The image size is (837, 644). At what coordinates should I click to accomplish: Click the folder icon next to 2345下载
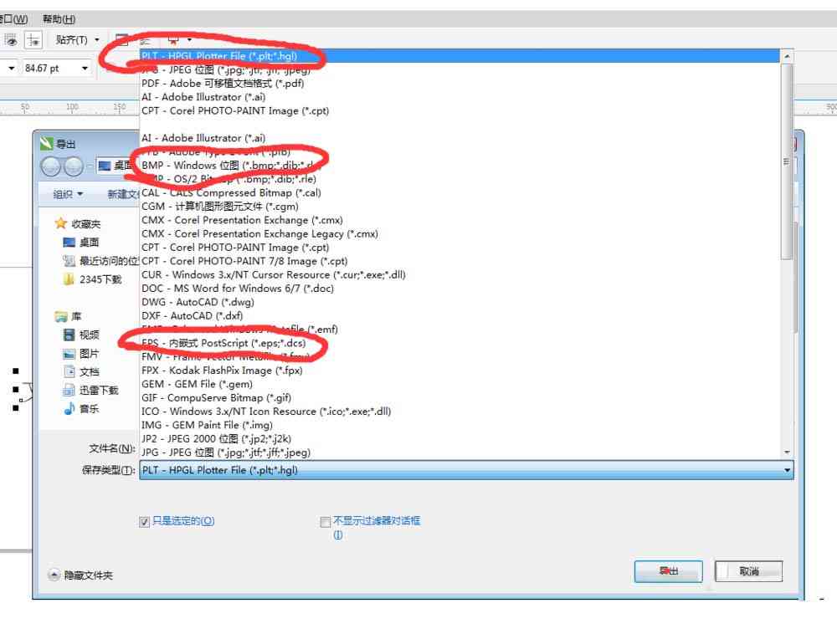pyautogui.click(x=69, y=279)
